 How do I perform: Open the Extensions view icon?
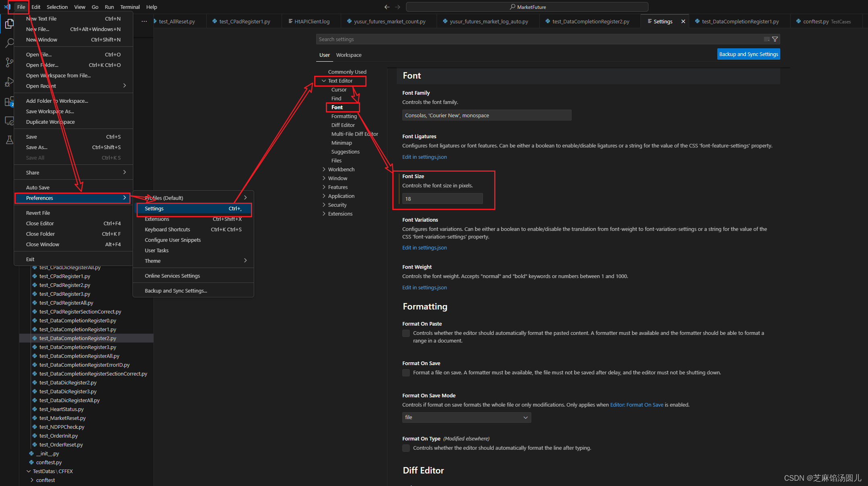click(x=9, y=102)
